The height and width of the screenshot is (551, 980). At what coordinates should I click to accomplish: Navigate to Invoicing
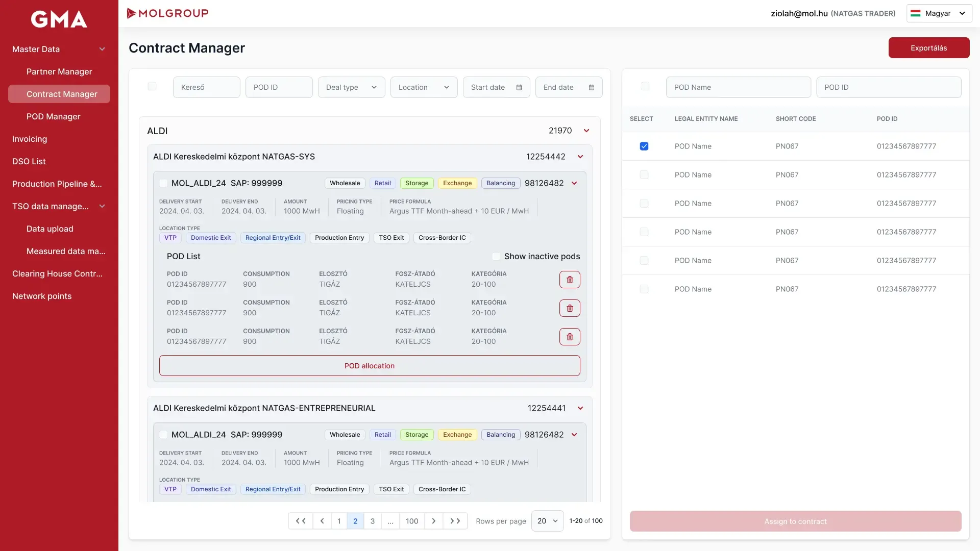click(x=30, y=139)
